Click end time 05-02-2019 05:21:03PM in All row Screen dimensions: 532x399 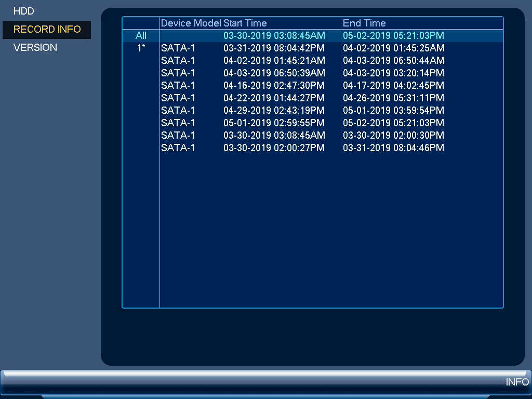(x=394, y=36)
